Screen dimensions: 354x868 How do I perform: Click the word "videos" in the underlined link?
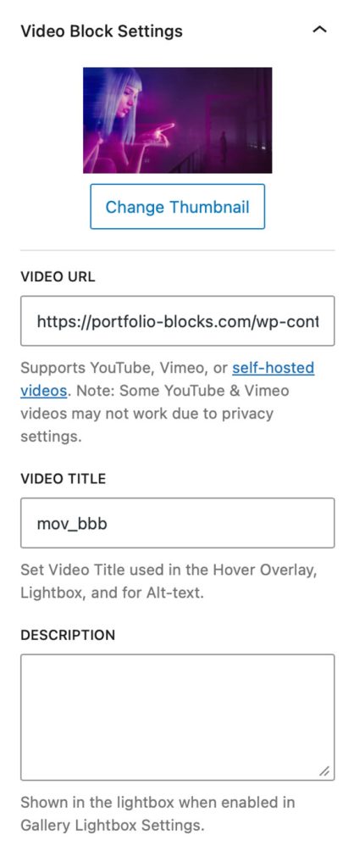(x=44, y=391)
